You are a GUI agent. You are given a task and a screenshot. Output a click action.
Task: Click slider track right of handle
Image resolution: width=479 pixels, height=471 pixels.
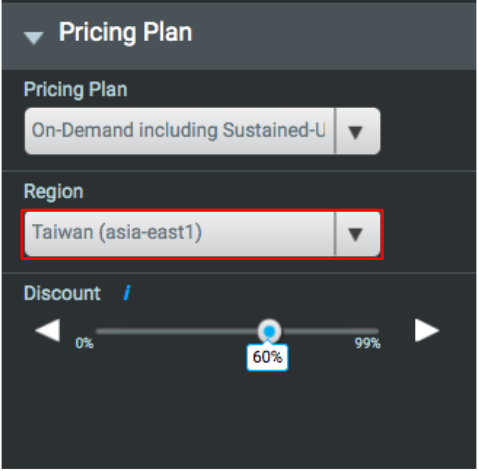[330, 331]
